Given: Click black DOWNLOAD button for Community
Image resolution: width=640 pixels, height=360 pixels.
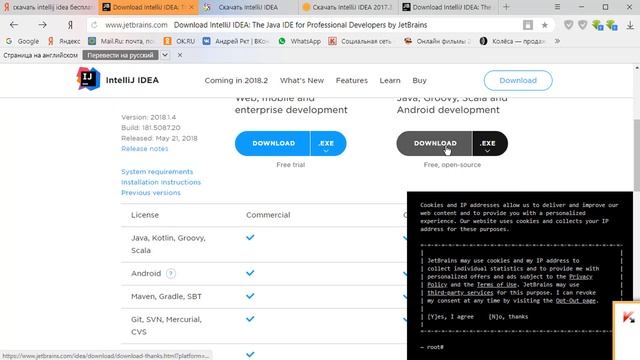Looking at the screenshot, I should 435,144.
